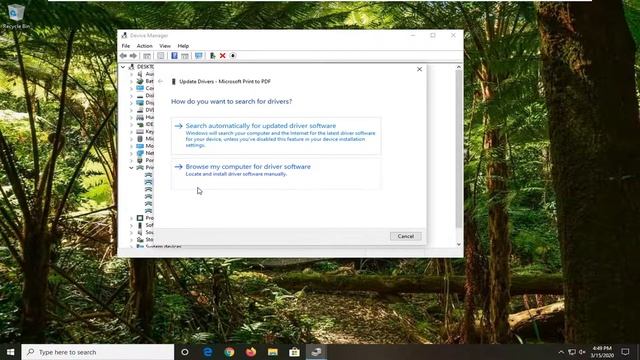The width and height of the screenshot is (640, 360).
Task: Launch Firefox from the taskbar
Action: tap(251, 352)
